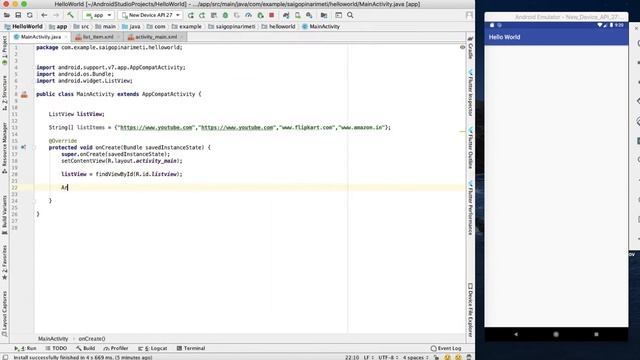Open the Event Log

[x=446, y=348]
